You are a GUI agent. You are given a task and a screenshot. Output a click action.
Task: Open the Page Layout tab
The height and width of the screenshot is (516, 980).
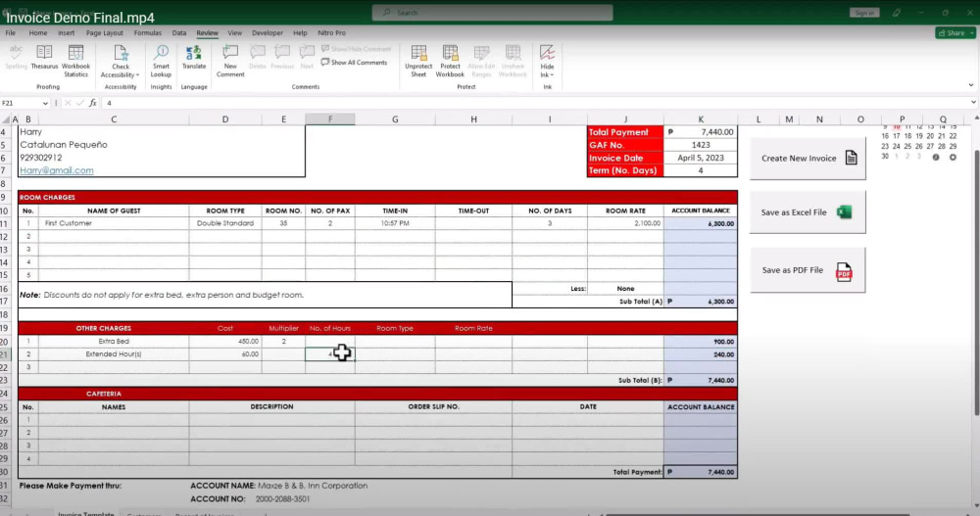pos(105,33)
